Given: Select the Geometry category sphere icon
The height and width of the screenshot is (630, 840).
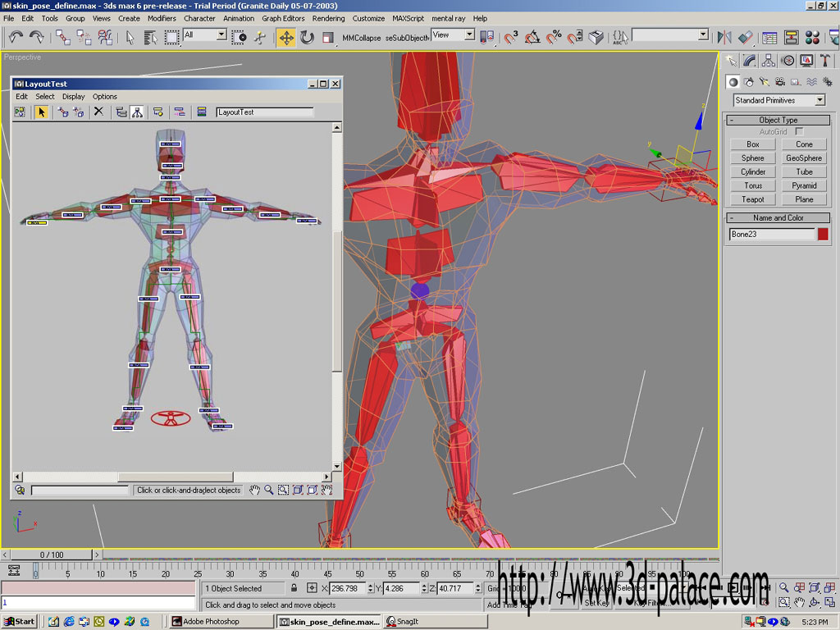Looking at the screenshot, I should tap(733, 82).
